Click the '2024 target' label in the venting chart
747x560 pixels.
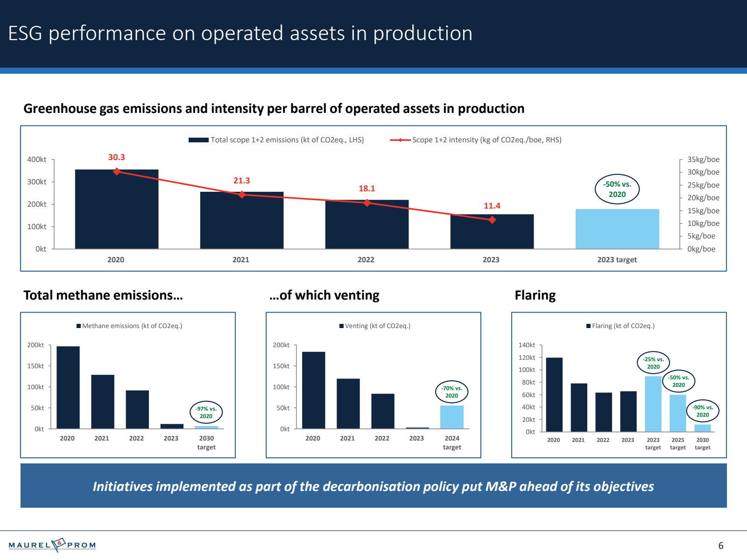[x=452, y=442]
